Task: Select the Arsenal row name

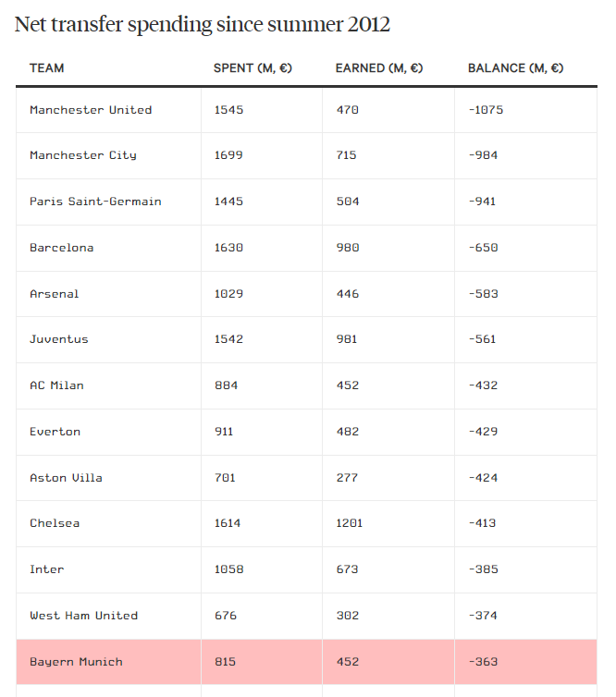Action: (55, 294)
